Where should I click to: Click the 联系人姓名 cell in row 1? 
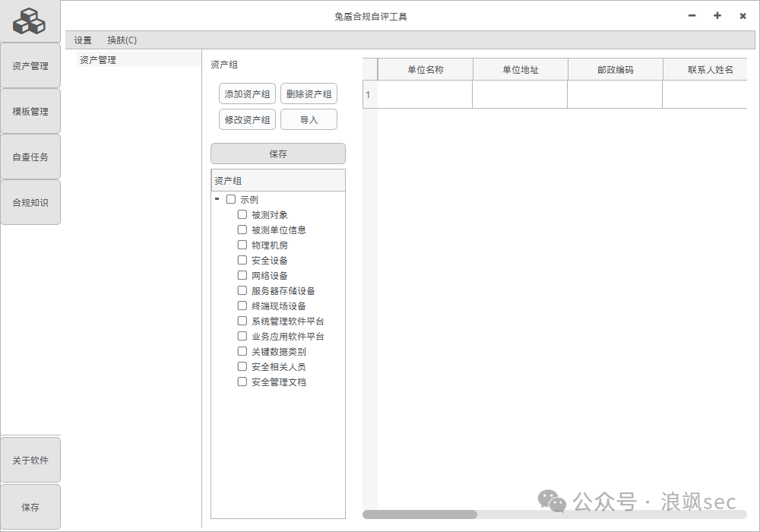705,94
